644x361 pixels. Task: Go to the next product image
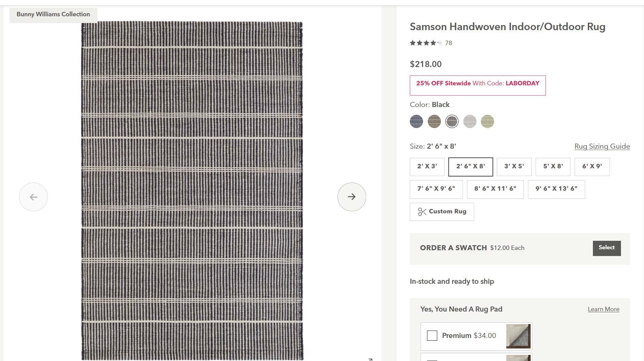point(352,197)
